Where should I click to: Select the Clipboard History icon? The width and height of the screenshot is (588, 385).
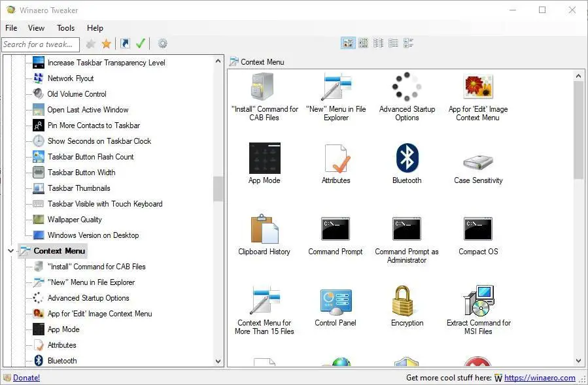coord(264,229)
